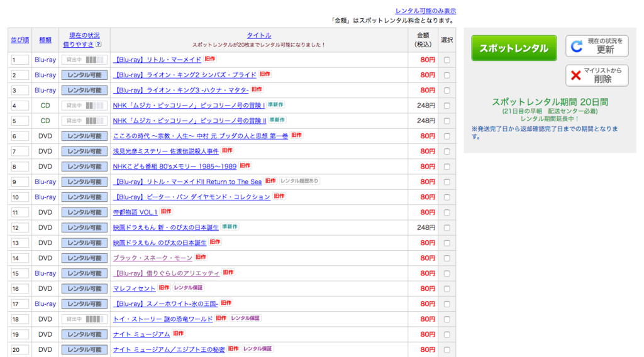644x357 pixels.
Task: Click 準新作 tag beside 新・のび太の日本誕生
Action: (x=230, y=226)
